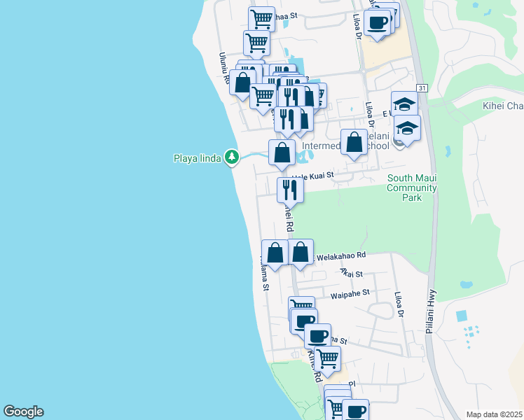Select the upper graduation cap school marker
Viewport: 524px width, 420px height.
pos(404,103)
